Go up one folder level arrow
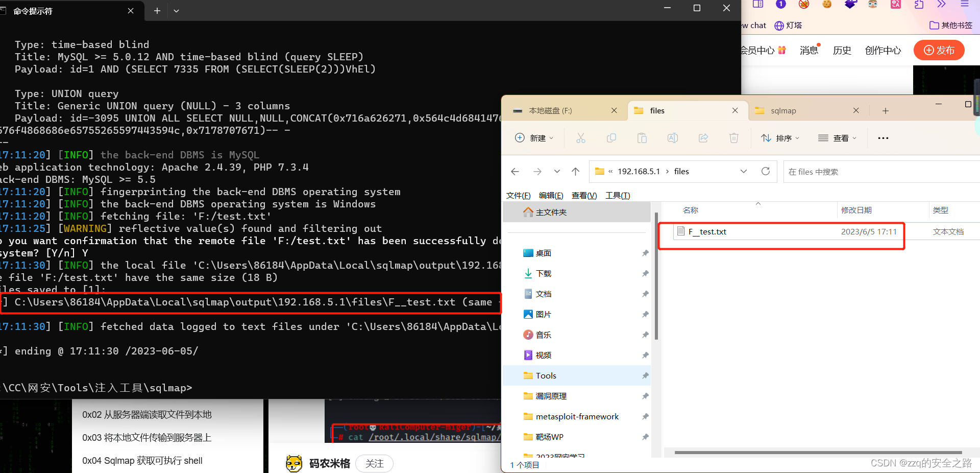 [x=576, y=172]
